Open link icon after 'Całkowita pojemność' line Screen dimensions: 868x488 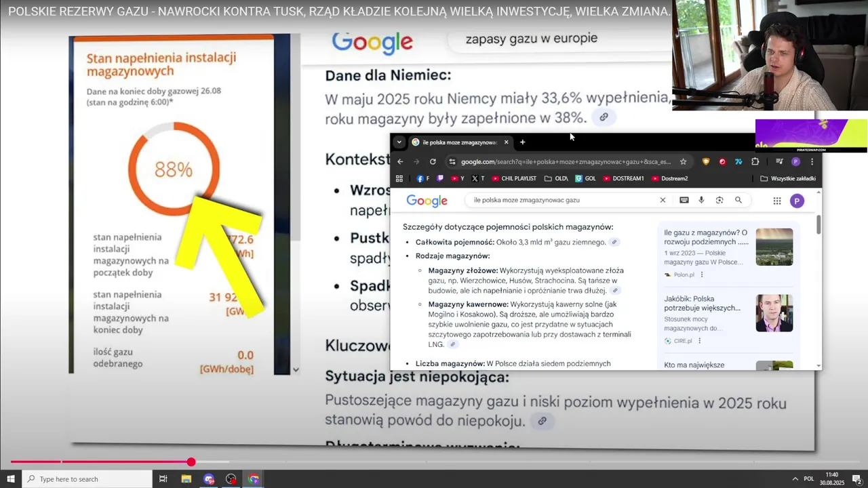pos(614,242)
